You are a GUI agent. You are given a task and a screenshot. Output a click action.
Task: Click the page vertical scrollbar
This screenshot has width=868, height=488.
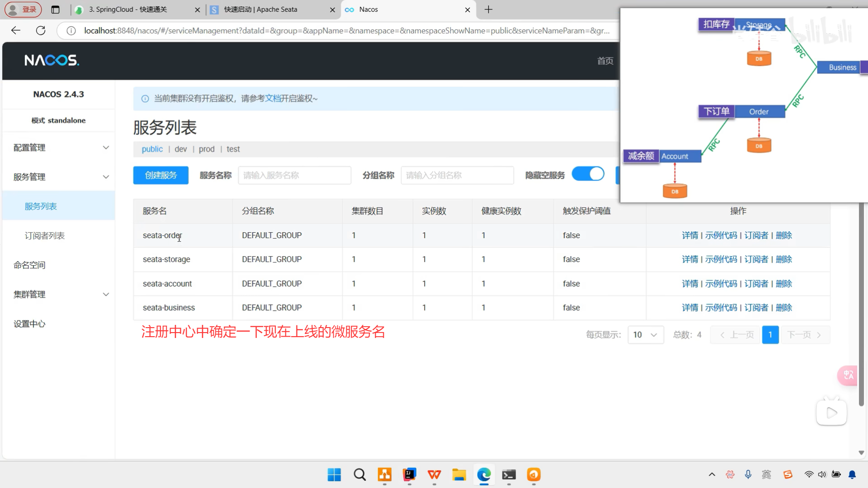point(861,294)
